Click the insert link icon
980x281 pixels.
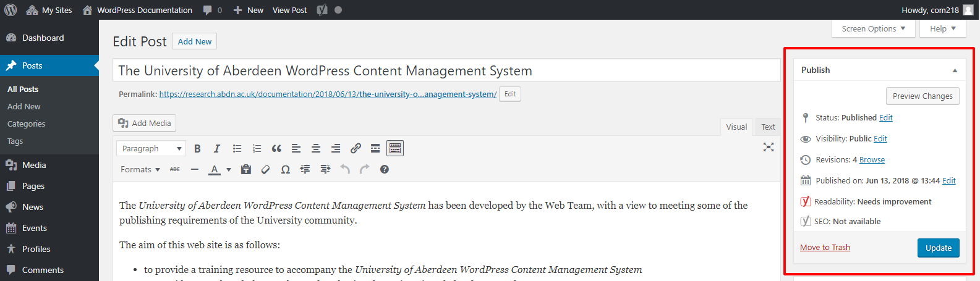tap(356, 148)
